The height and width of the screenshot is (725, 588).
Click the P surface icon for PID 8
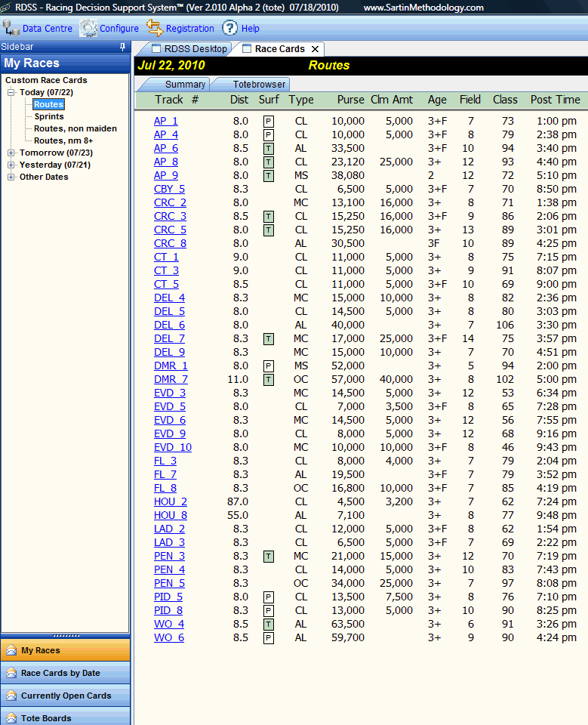point(269,611)
